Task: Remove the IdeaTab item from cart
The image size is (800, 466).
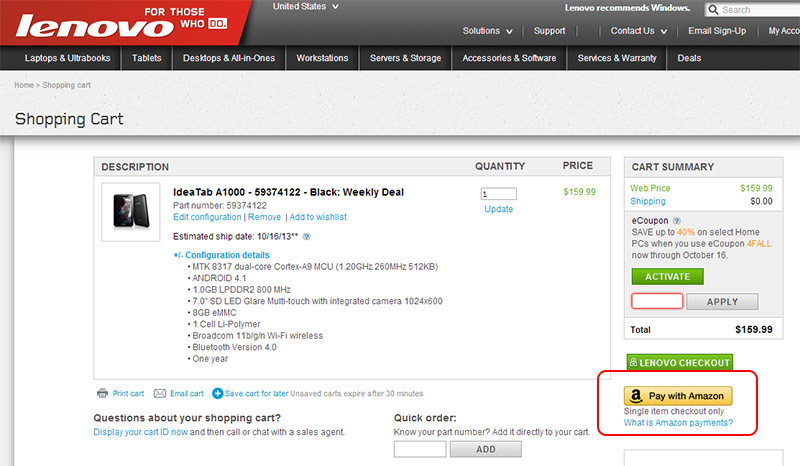Action: click(x=264, y=217)
